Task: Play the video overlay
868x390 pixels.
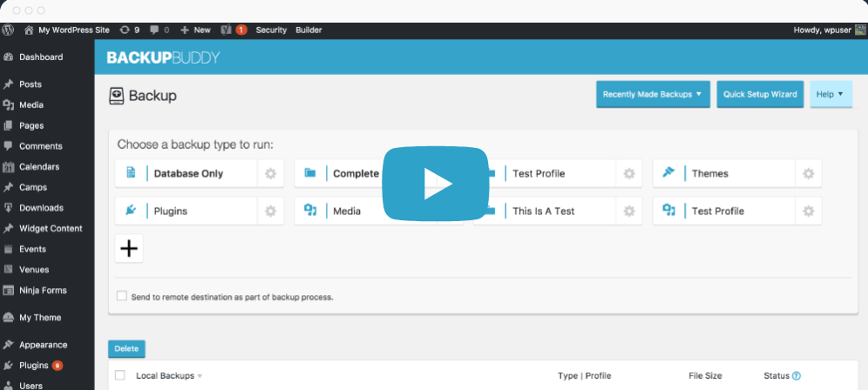Action: [x=436, y=184]
